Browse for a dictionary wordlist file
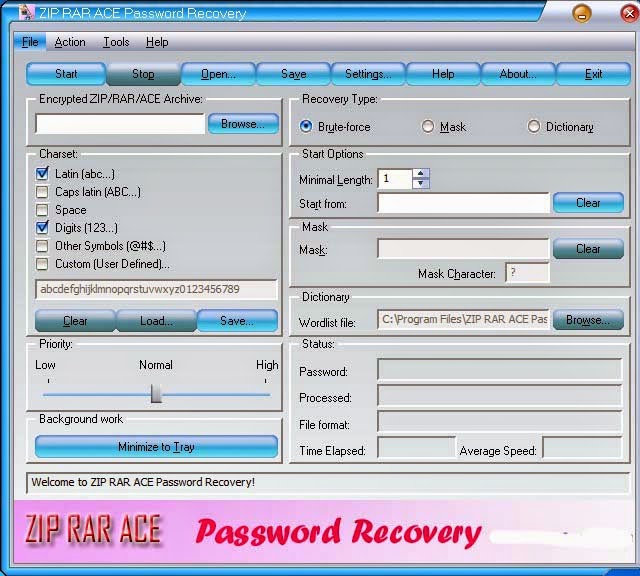This screenshot has width=640, height=576. pos(588,320)
